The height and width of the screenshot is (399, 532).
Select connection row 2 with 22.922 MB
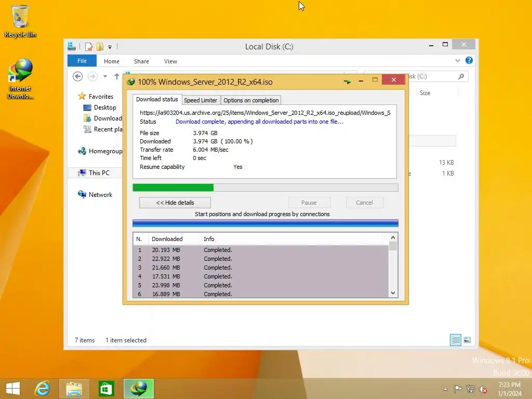point(261,259)
